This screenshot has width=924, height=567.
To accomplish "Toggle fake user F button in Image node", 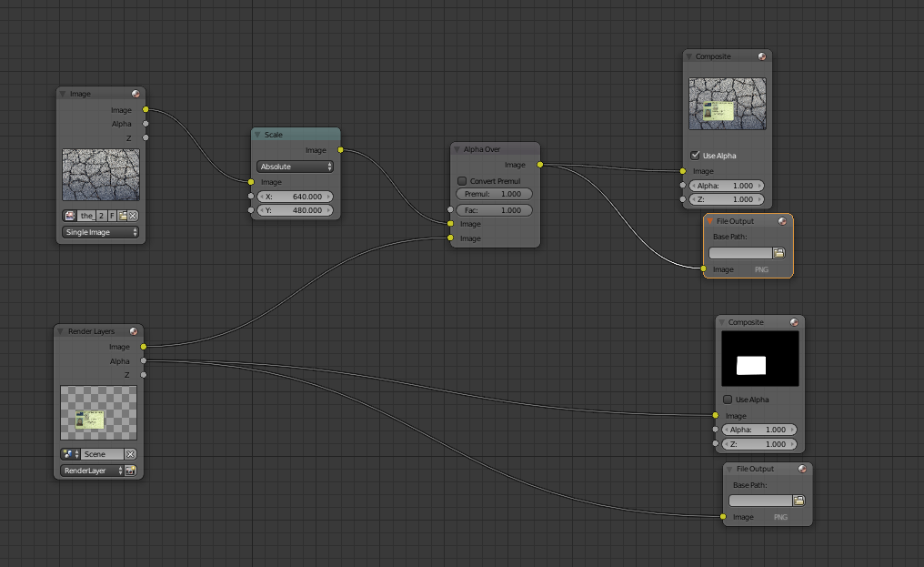I will pos(112,216).
